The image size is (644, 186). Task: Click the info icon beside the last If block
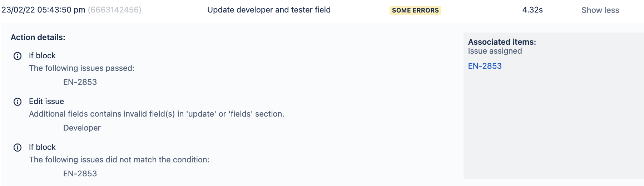18,148
